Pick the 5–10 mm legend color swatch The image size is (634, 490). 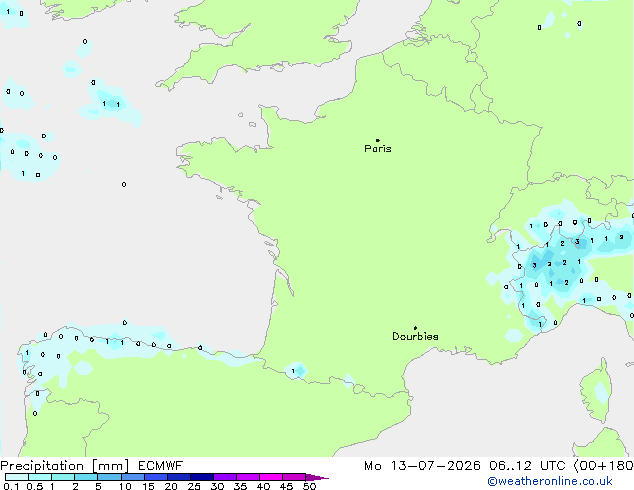coord(109,477)
